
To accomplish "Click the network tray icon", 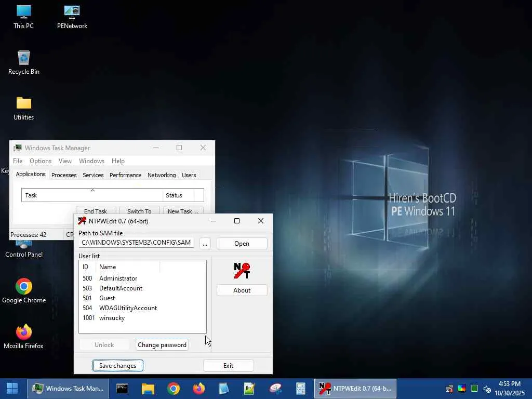I will click(449, 389).
